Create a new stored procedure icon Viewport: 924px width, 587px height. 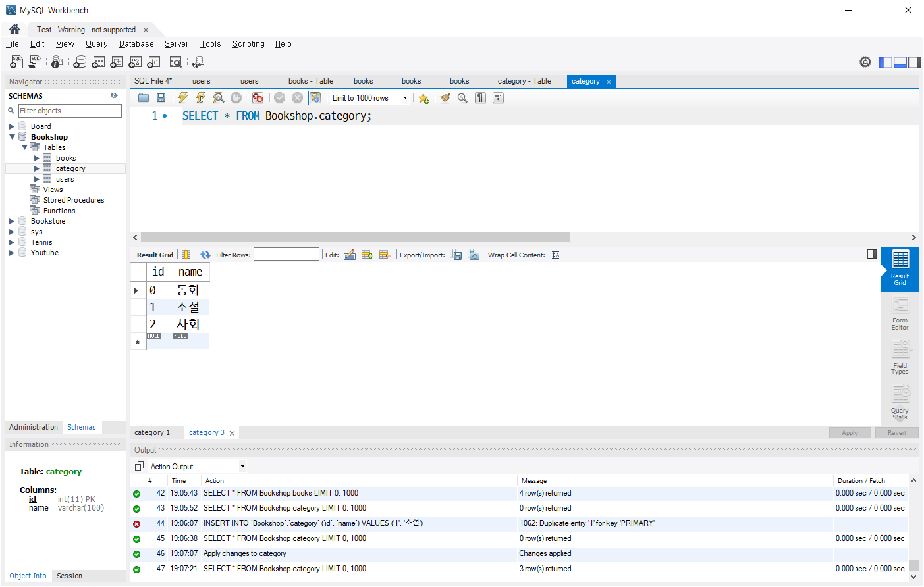pyautogui.click(x=135, y=62)
